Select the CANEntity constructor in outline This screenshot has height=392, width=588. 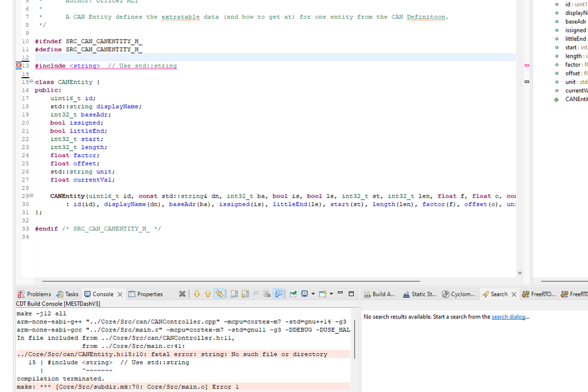576,99
